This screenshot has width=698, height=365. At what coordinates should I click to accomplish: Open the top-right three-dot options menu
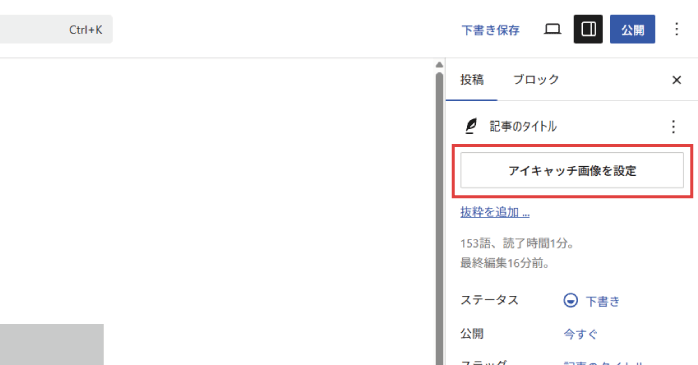point(677,29)
